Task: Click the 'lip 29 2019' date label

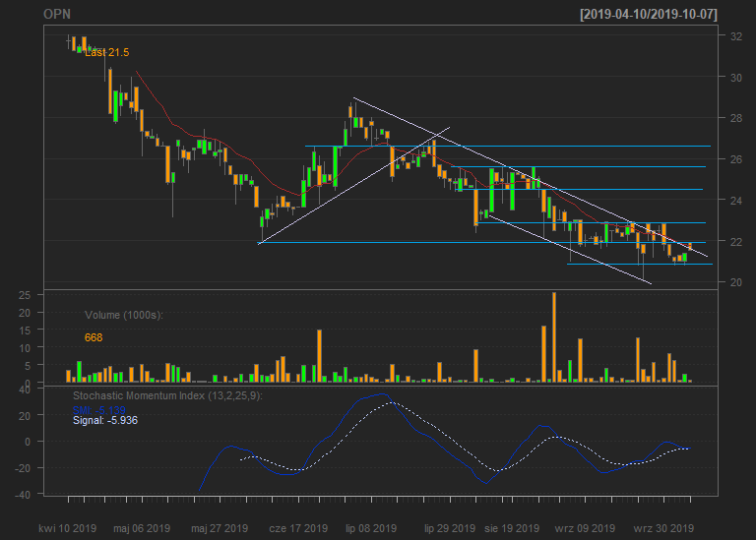Action: tap(449, 528)
